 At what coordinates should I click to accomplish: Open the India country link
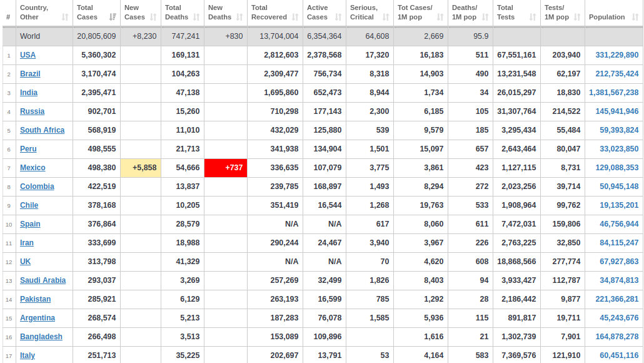[x=29, y=93]
